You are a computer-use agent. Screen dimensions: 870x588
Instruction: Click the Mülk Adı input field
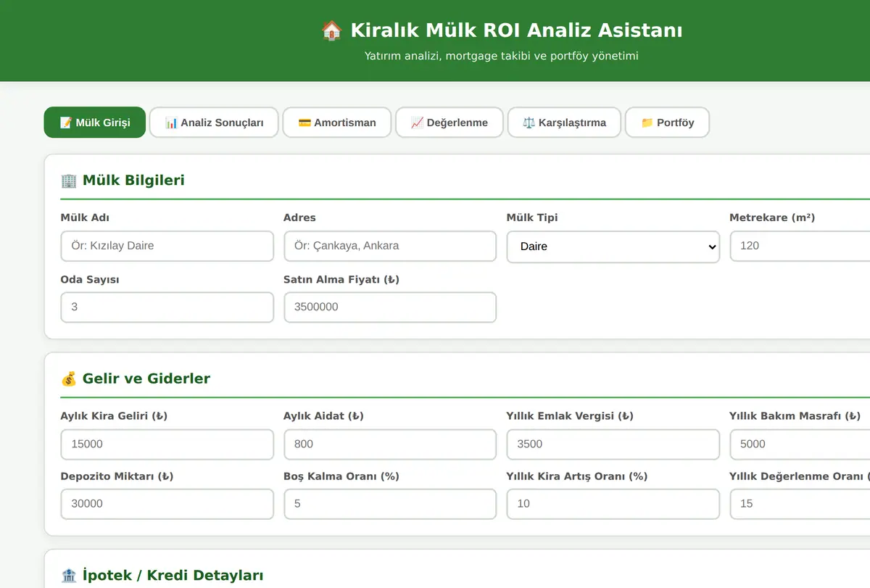(167, 246)
